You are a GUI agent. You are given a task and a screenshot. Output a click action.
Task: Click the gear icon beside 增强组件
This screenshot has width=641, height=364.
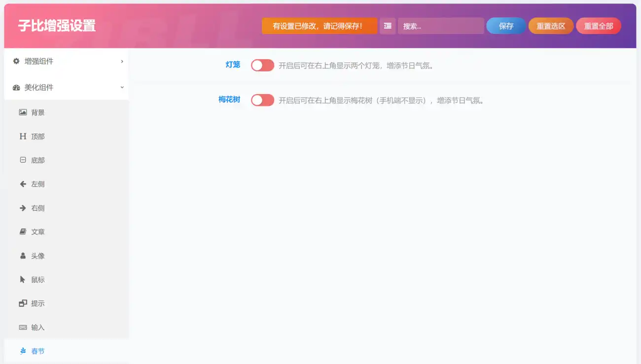tap(16, 62)
